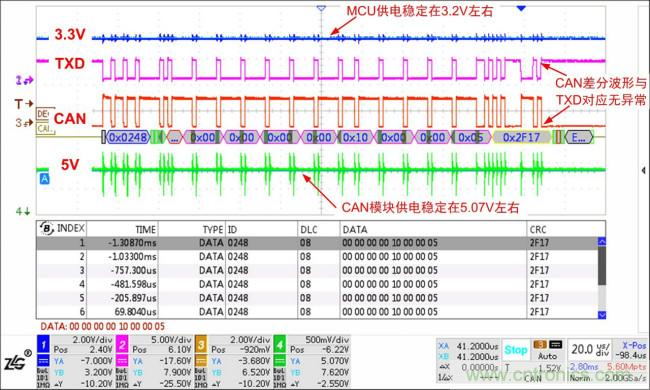Sort by the DATA column header
Image resolution: width=650 pixels, height=390 pixels.
click(x=355, y=229)
